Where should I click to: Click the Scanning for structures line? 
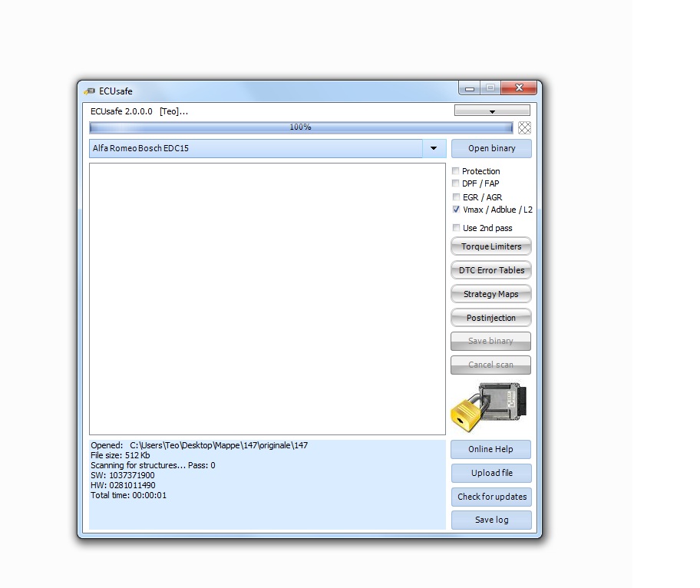click(x=153, y=465)
